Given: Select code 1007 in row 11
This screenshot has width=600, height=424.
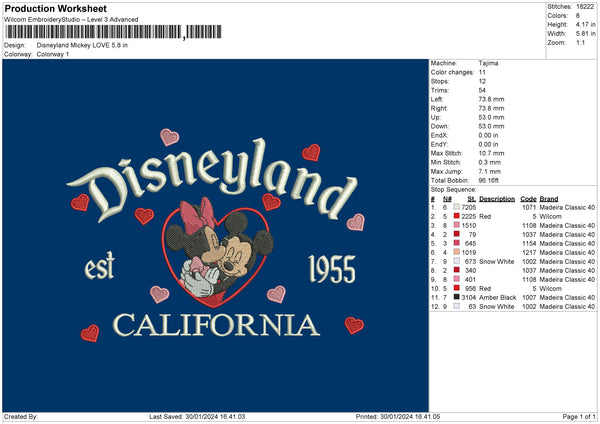Looking at the screenshot, I should (529, 297).
